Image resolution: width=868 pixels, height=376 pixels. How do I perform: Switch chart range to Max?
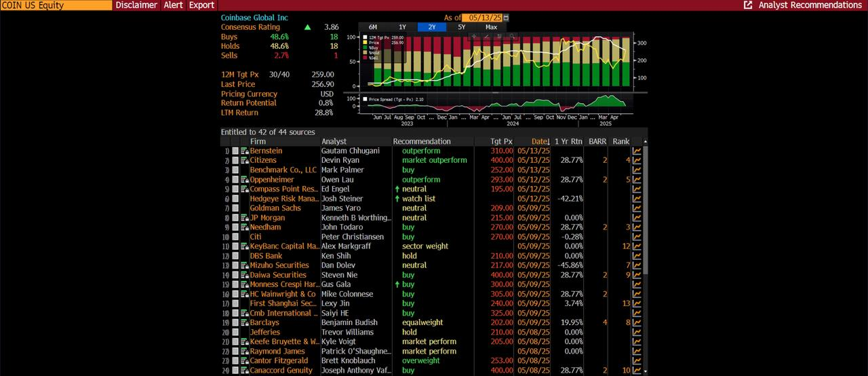[x=491, y=27]
